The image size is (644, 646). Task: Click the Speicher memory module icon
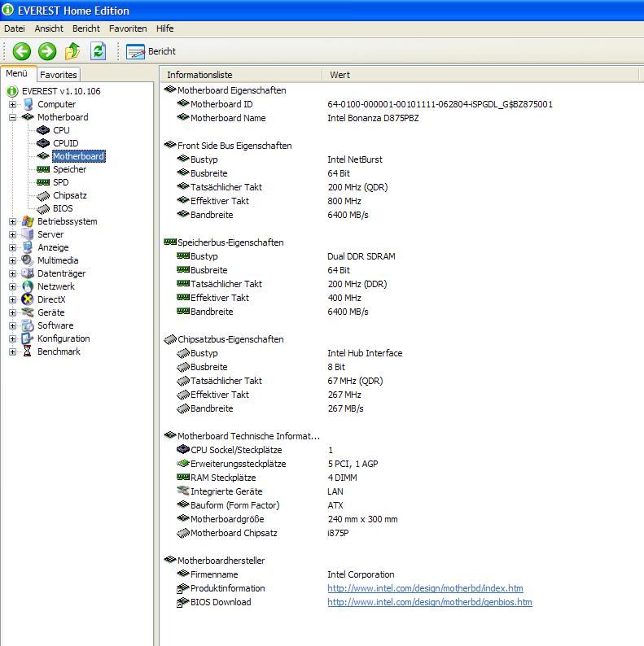click(x=43, y=169)
